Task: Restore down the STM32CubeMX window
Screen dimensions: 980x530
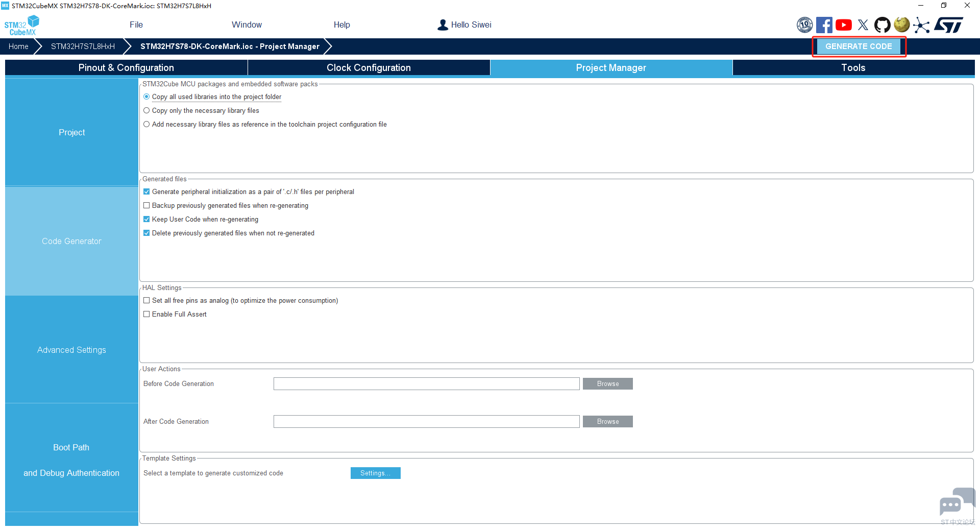Action: (944, 5)
